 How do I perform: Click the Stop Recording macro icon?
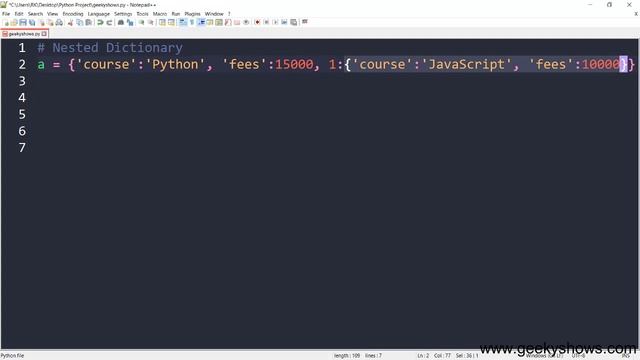pyautogui.click(x=266, y=22)
